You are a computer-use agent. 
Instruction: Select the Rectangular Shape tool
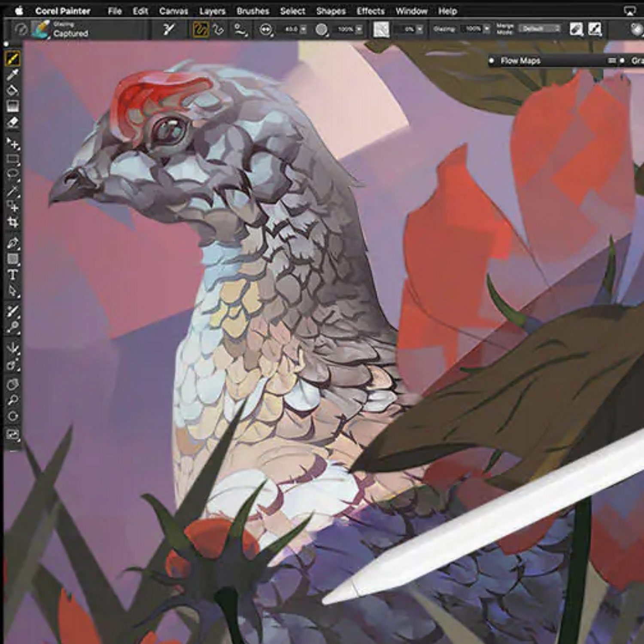tap(12, 259)
